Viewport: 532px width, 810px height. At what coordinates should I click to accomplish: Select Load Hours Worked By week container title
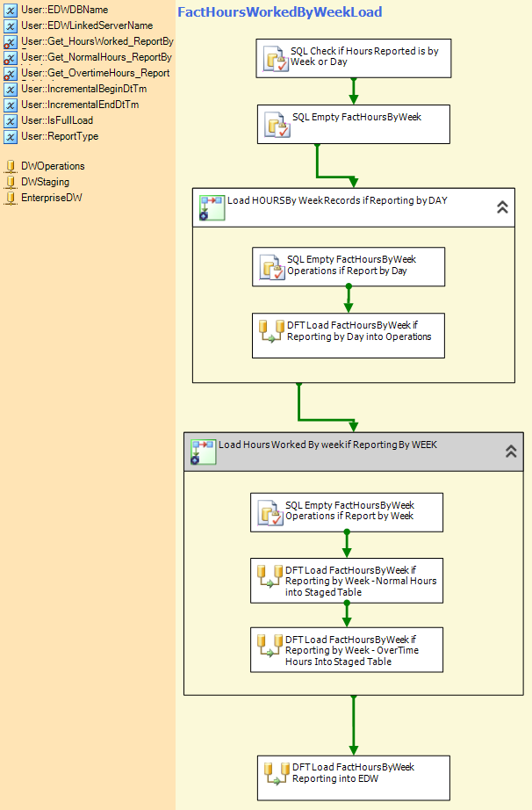(327, 445)
